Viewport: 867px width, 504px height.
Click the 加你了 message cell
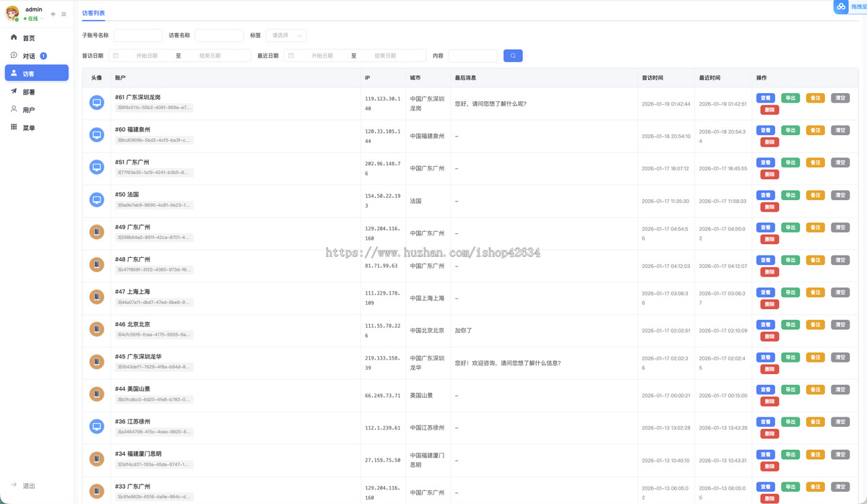click(463, 331)
